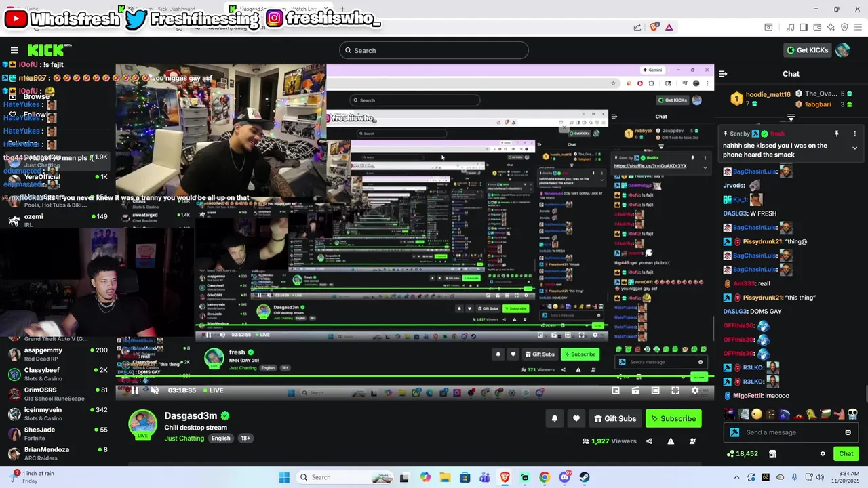Open Brave VPN shield icon
The image size is (868, 488).
tap(844, 27)
